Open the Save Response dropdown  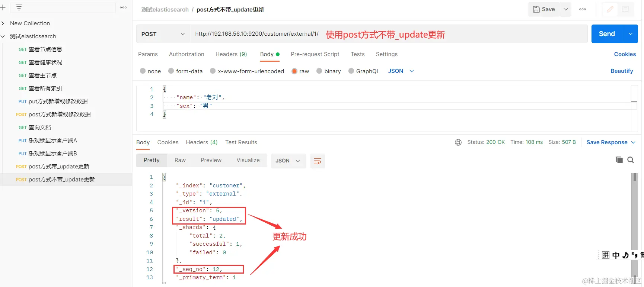pyautogui.click(x=611, y=142)
